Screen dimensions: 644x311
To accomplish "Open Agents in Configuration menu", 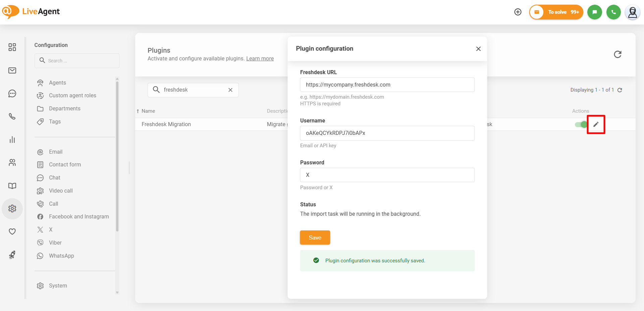I will click(x=57, y=83).
